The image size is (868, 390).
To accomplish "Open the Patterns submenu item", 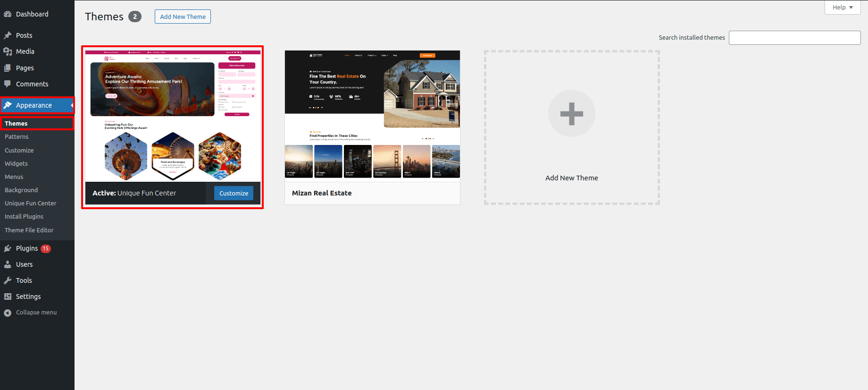I will 17,137.
